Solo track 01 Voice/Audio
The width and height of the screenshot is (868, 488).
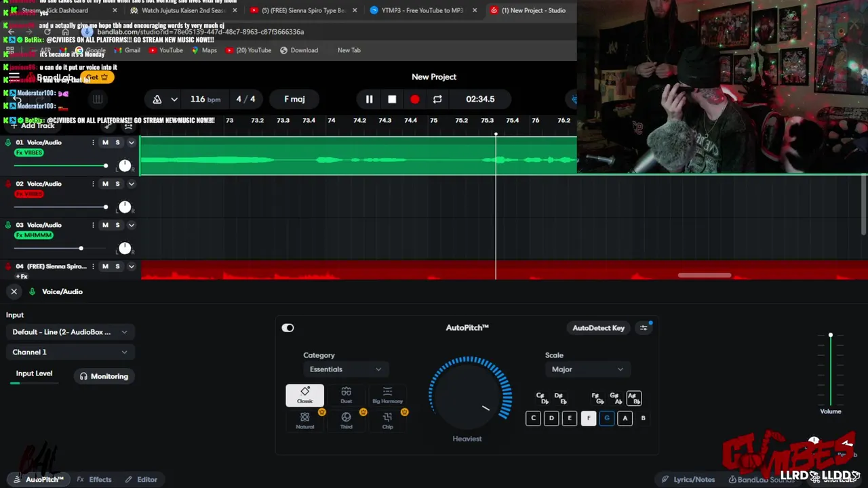(x=117, y=142)
